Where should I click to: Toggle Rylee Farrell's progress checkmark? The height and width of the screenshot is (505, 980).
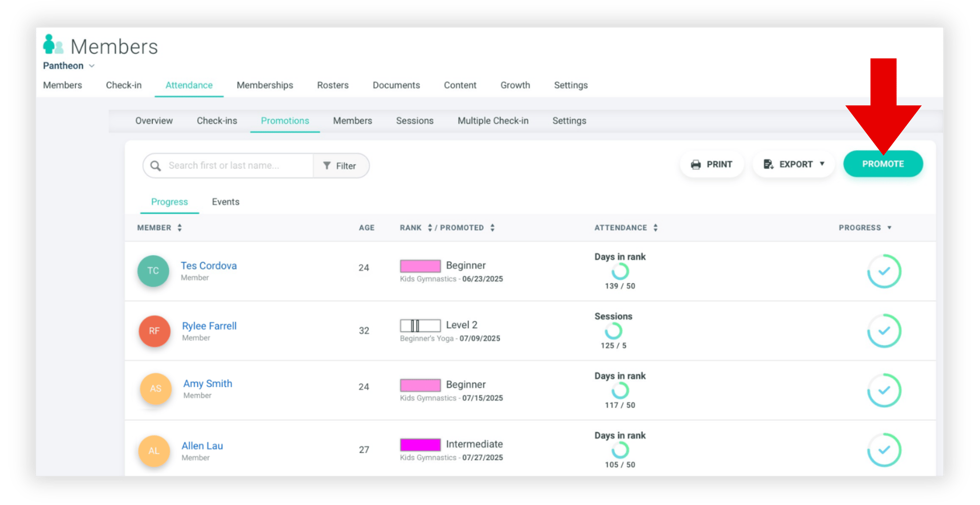point(884,330)
